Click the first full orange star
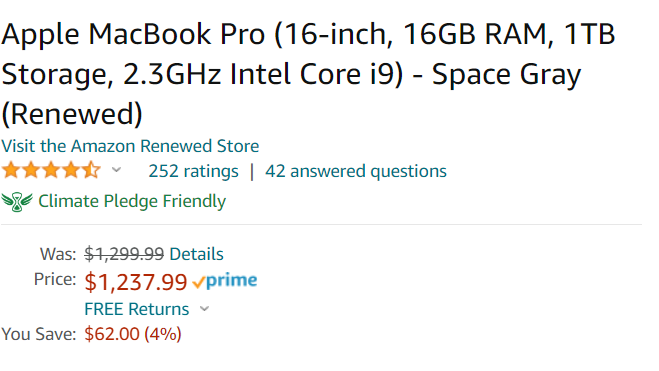The width and height of the screenshot is (659, 371). coord(11,171)
